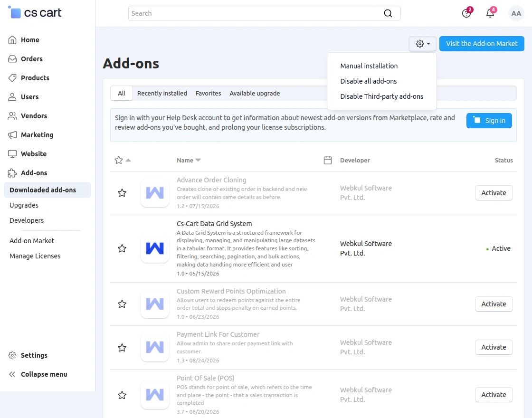The width and height of the screenshot is (532, 418).
Task: Activate the Advance Order Cloning add-on
Action: coord(494,193)
